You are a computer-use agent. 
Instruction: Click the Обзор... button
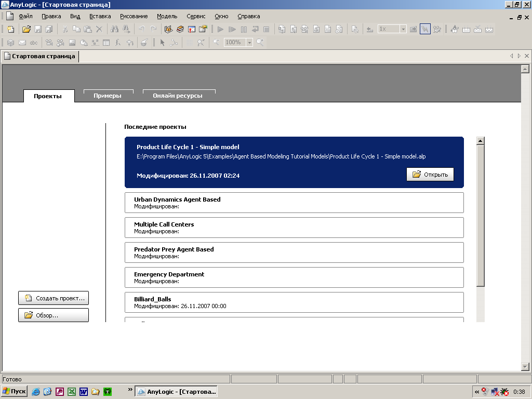[54, 315]
